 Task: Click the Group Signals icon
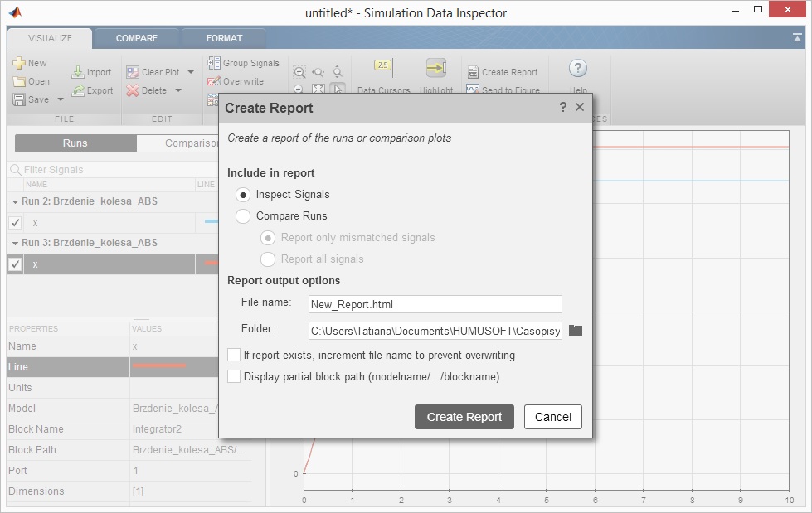tap(214, 63)
